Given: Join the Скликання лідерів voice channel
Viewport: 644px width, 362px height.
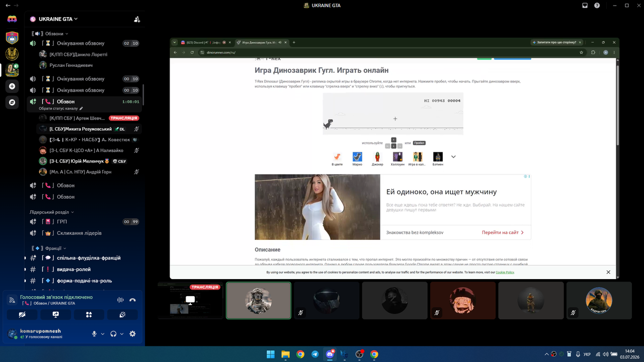Looking at the screenshot, I should [84, 233].
